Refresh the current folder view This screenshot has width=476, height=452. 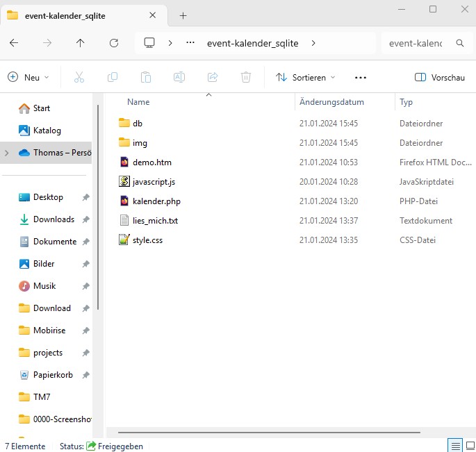tap(114, 43)
